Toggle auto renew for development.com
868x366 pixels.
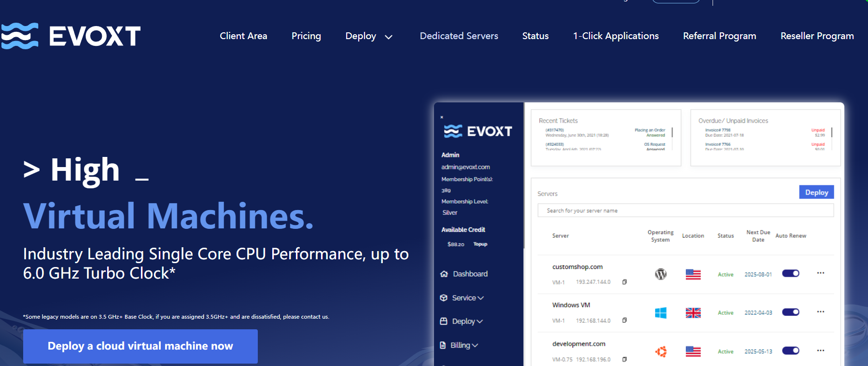point(791,351)
